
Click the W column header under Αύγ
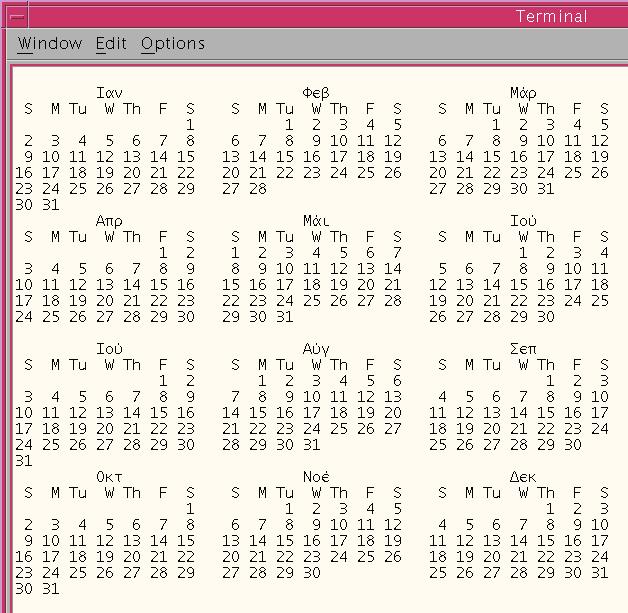pyautogui.click(x=316, y=365)
